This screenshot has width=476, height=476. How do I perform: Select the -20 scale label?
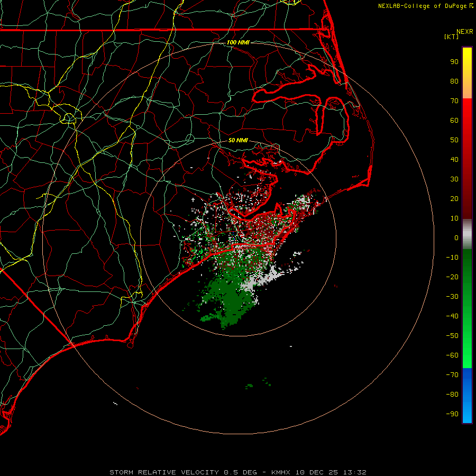(452, 277)
